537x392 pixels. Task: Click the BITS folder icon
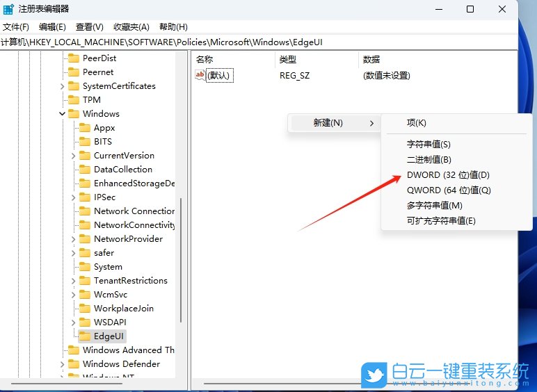click(85, 142)
